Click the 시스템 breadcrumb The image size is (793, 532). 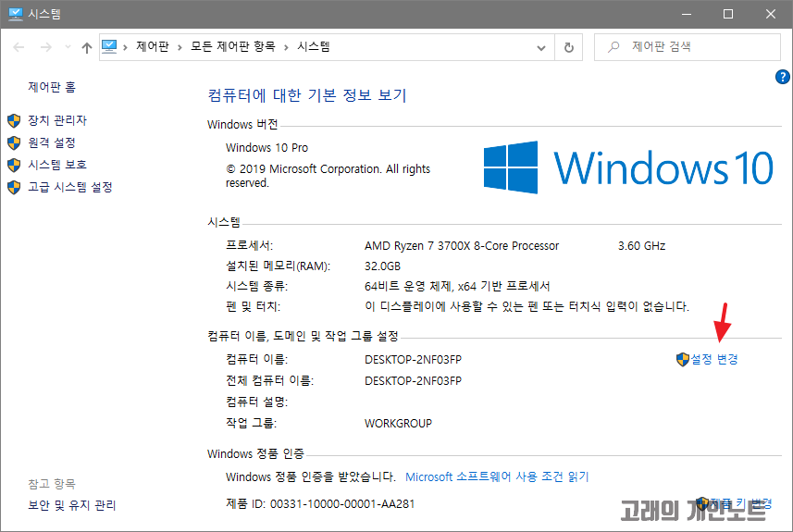point(314,46)
